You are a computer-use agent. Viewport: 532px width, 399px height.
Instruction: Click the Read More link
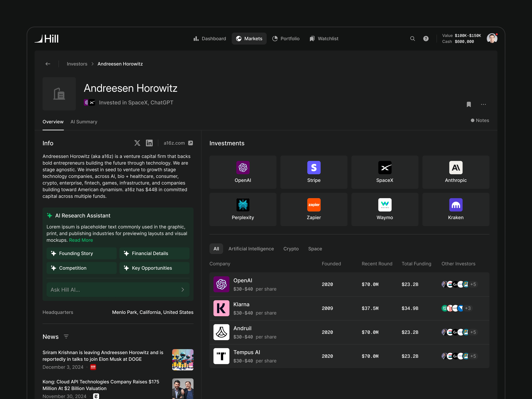[x=81, y=240]
